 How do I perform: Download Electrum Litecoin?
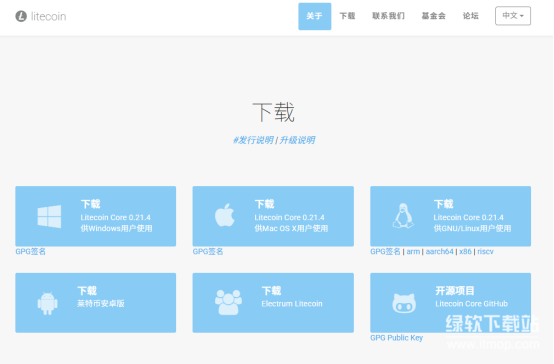pyautogui.click(x=273, y=303)
